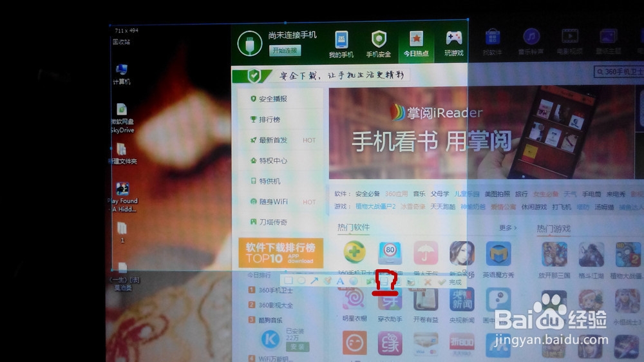Image resolution: width=644 pixels, height=362 pixels.
Task: Open the 手机安全 tab
Action: (378, 44)
